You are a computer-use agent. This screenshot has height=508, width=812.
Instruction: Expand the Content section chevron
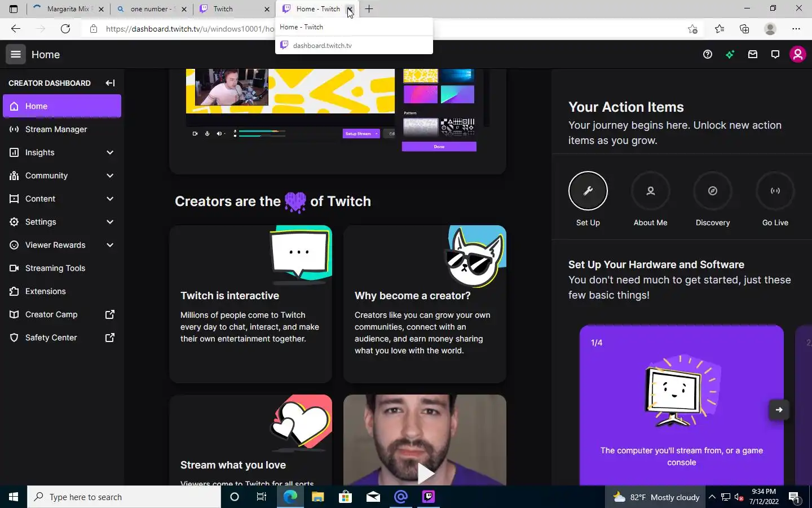pyautogui.click(x=110, y=199)
